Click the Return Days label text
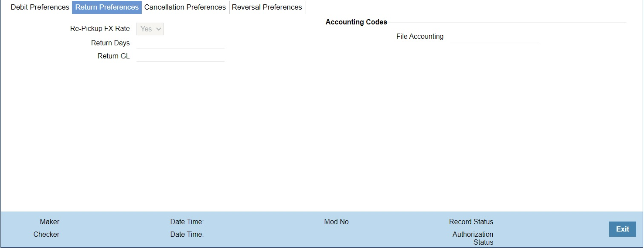644x249 pixels. (x=110, y=43)
